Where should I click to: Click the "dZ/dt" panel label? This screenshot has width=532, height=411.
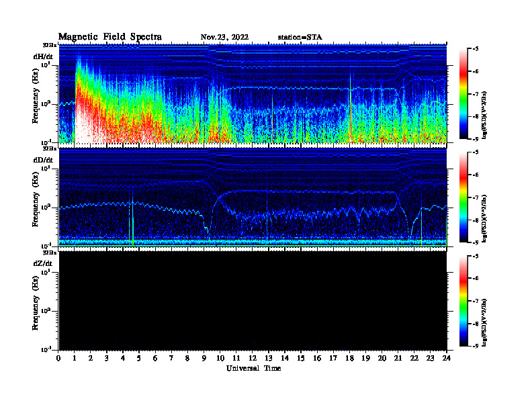coord(43,263)
